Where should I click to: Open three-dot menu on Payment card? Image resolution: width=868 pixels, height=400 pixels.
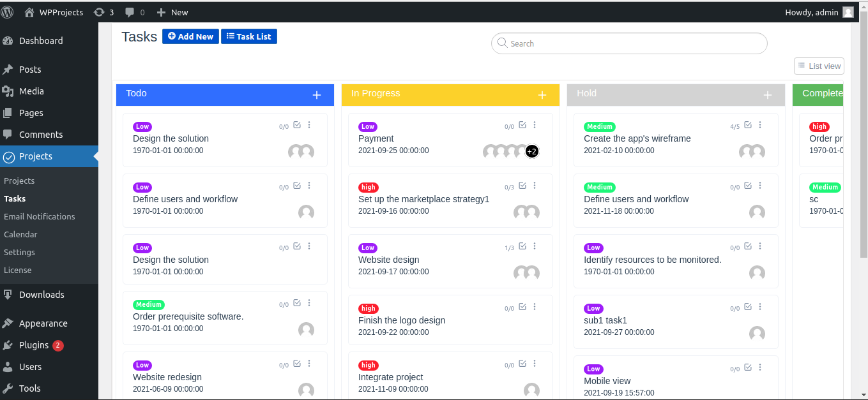[x=535, y=125]
